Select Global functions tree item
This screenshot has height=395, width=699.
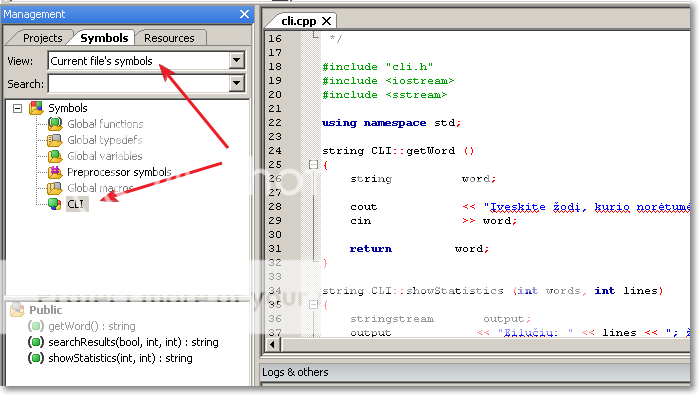[x=105, y=124]
